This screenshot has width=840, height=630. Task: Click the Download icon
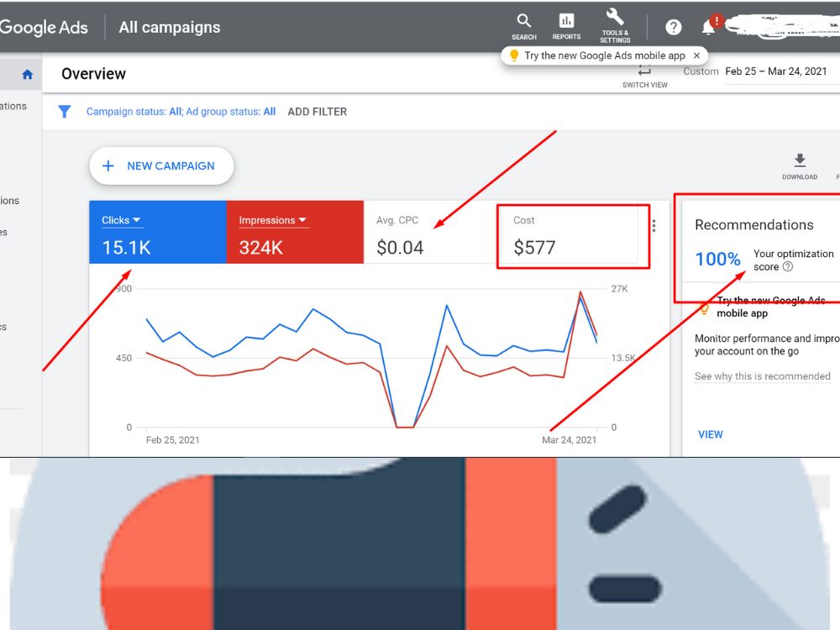click(800, 166)
